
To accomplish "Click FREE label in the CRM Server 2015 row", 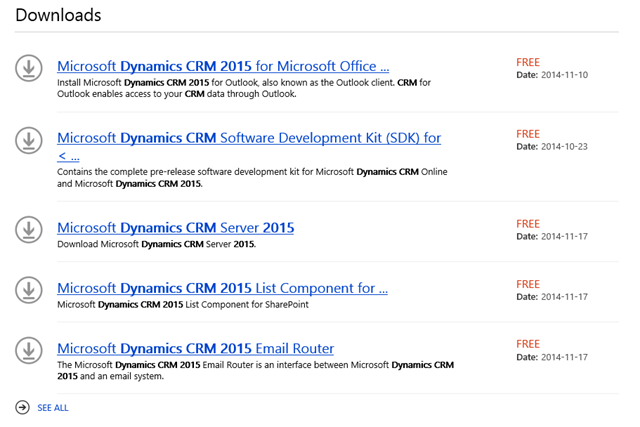I will tap(528, 224).
